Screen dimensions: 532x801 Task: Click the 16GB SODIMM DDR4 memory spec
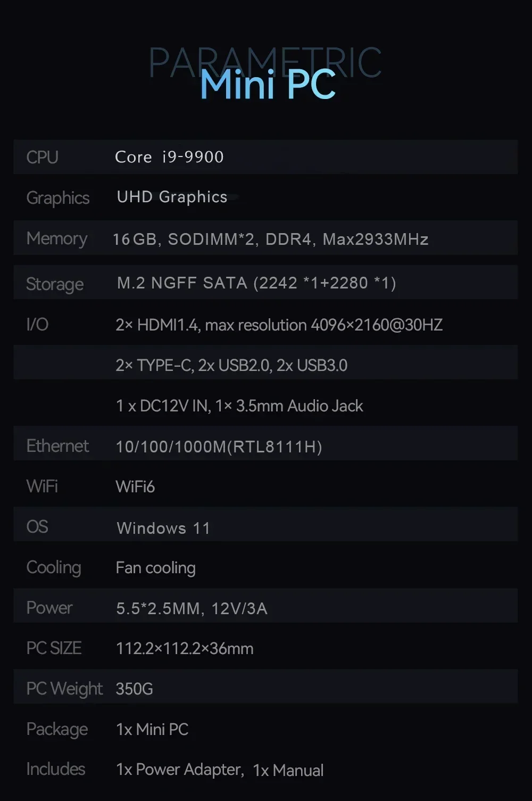pyautogui.click(x=270, y=240)
